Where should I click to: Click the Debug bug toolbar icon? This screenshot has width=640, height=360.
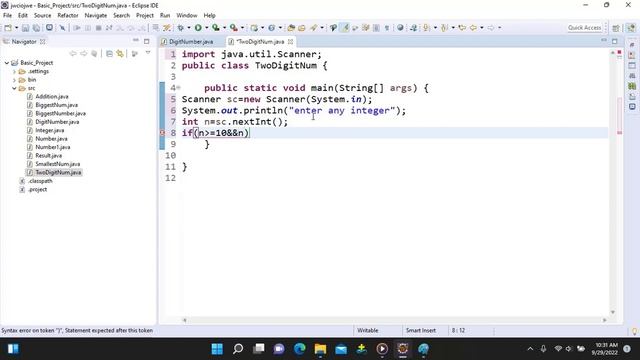[x=180, y=28]
